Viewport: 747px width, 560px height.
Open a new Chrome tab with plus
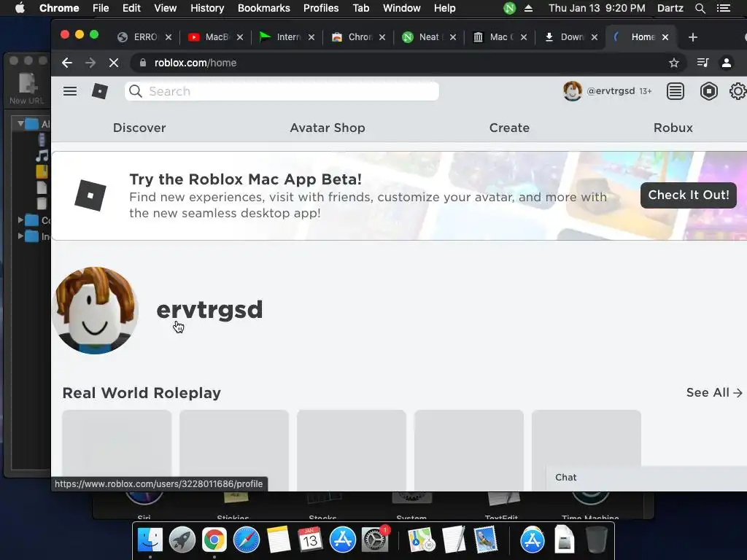693,37
